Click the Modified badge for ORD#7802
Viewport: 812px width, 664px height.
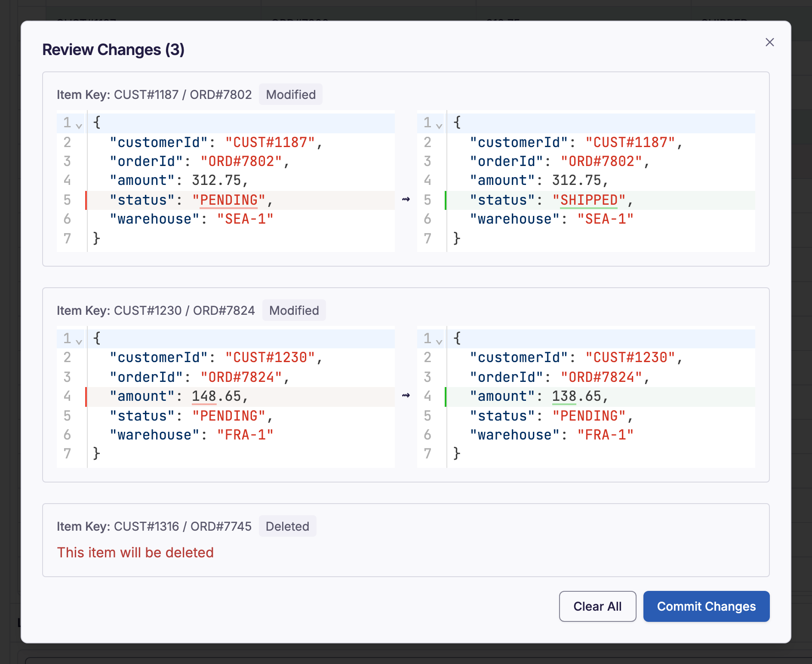point(291,94)
